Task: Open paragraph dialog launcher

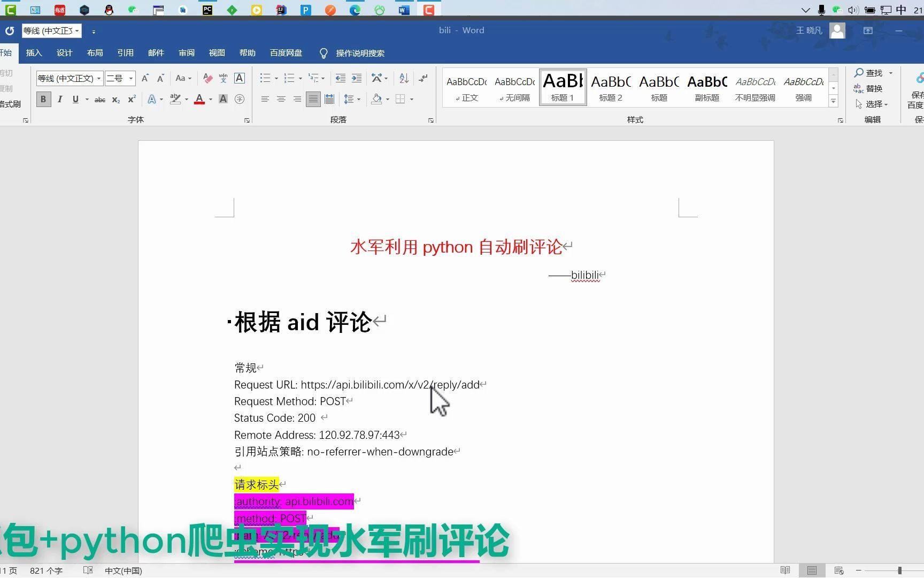Action: click(x=431, y=120)
